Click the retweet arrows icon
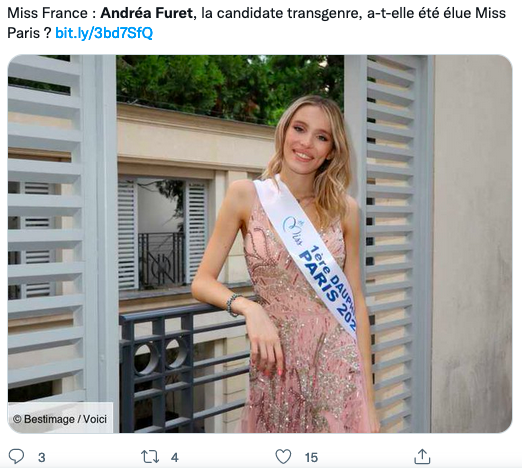The width and height of the screenshot is (522, 468). (150, 457)
